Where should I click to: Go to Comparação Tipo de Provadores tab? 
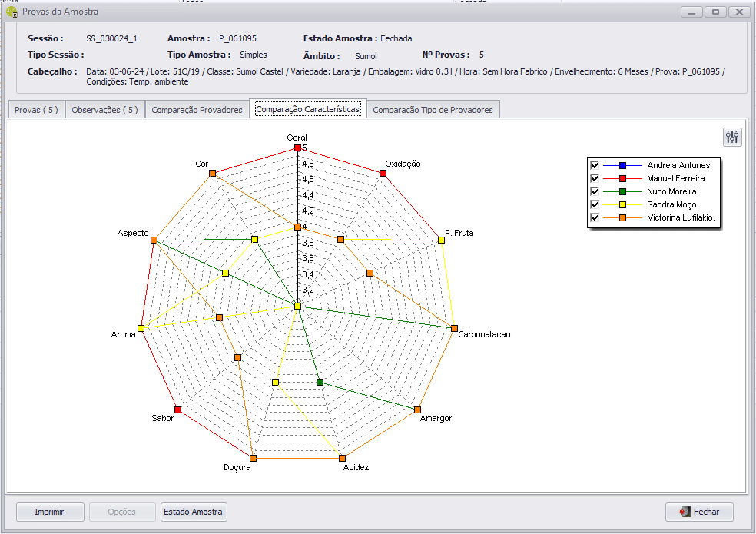pos(433,110)
